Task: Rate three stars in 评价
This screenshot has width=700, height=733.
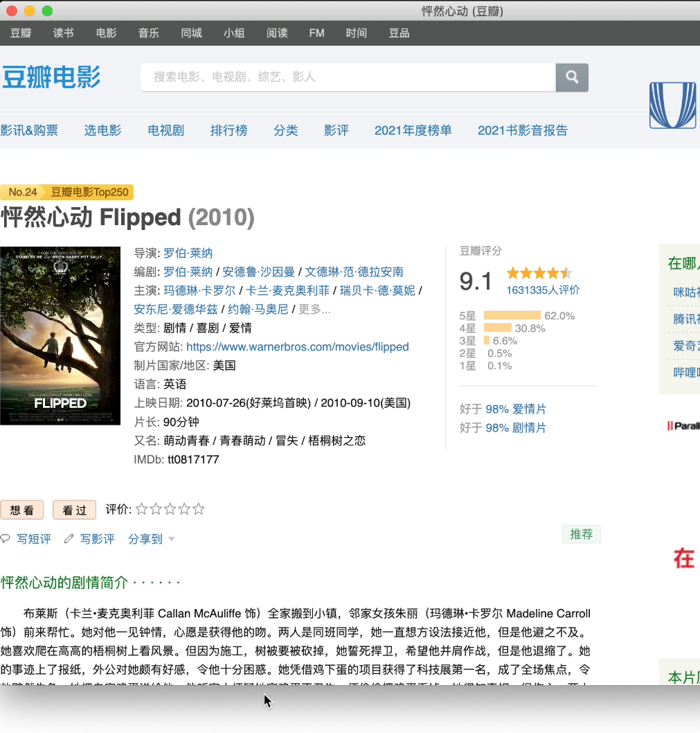Action: tap(170, 509)
